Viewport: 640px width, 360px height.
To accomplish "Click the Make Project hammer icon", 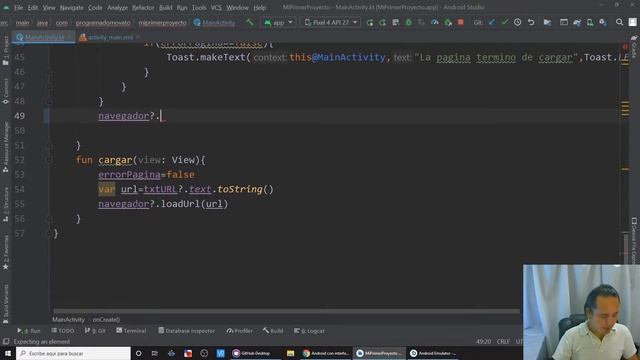I will coord(249,22).
